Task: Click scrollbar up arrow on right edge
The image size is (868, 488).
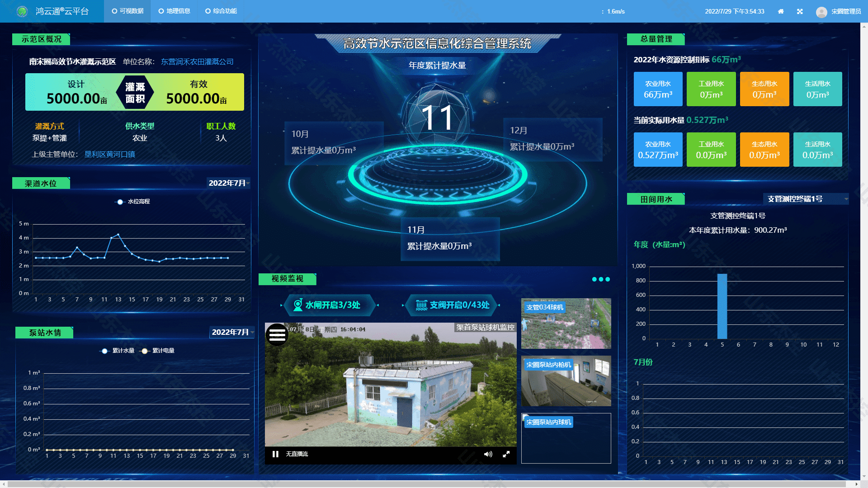Action: pyautogui.click(x=864, y=26)
